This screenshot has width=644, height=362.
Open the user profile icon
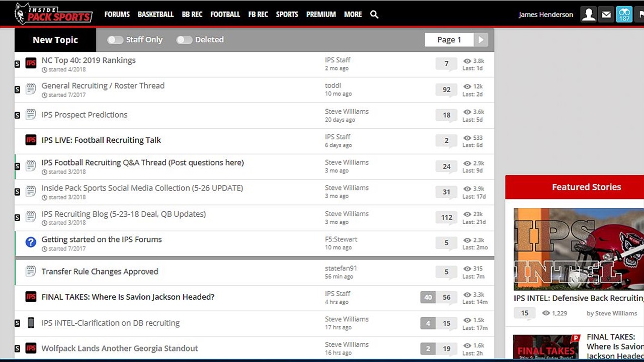coord(588,14)
